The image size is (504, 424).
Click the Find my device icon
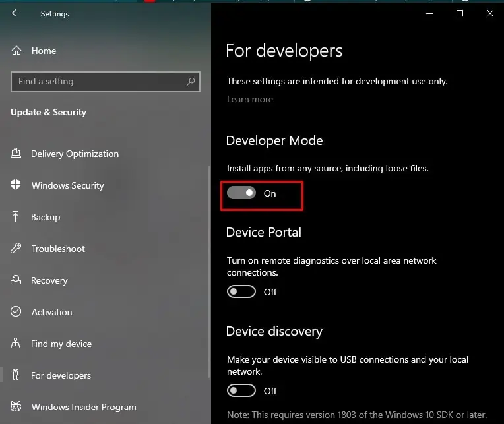(15, 344)
